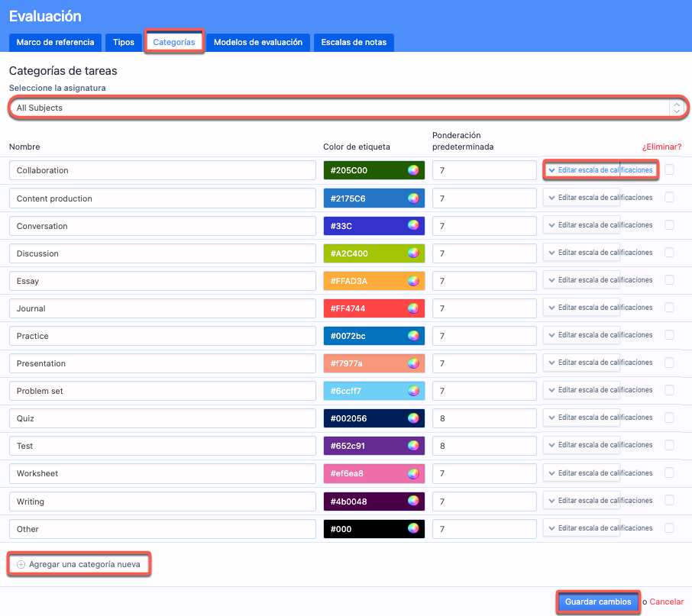Select the Presentation color swatch #f7977a
The width and height of the screenshot is (692, 616).
tap(365, 363)
